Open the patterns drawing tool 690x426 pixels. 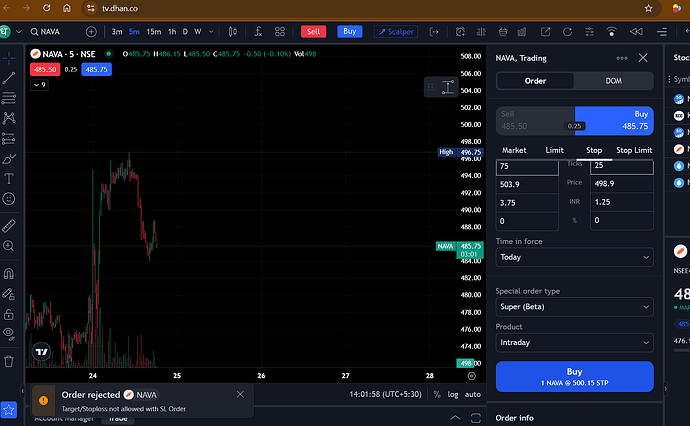[8, 118]
